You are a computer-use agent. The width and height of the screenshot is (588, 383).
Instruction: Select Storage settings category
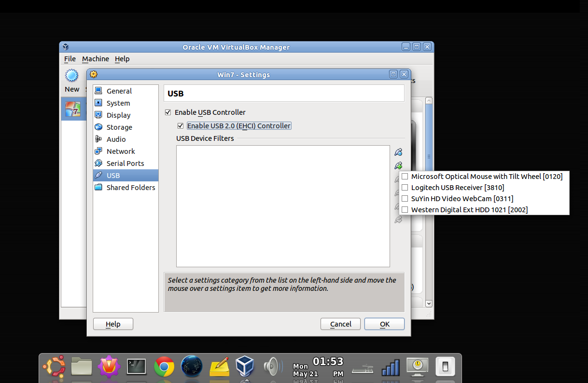point(126,127)
